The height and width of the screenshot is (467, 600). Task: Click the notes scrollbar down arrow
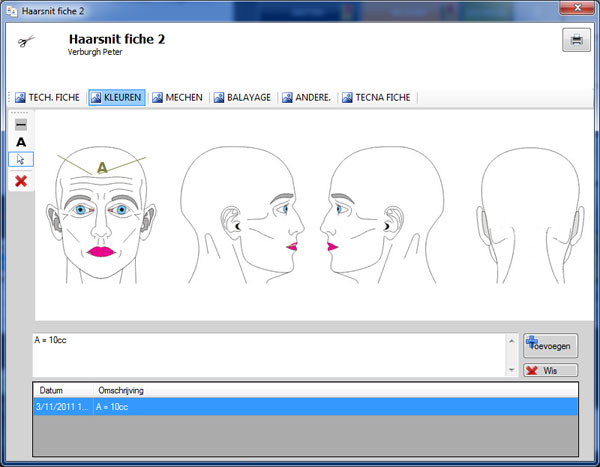512,370
